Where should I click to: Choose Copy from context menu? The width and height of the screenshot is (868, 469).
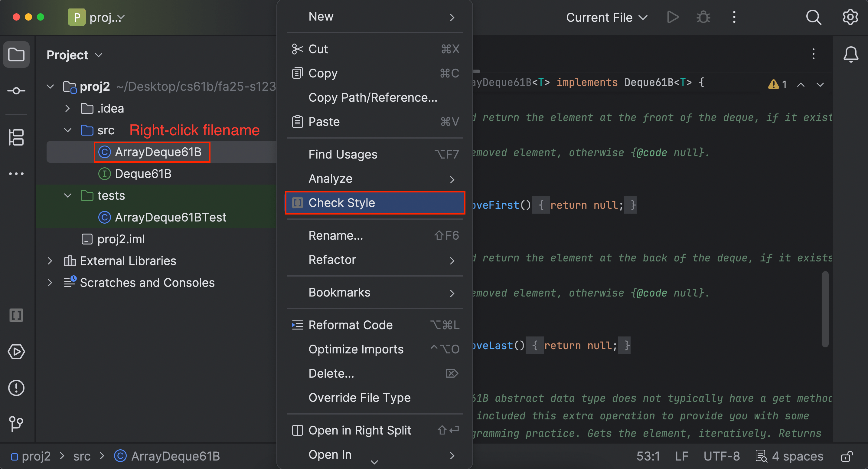(x=375, y=73)
